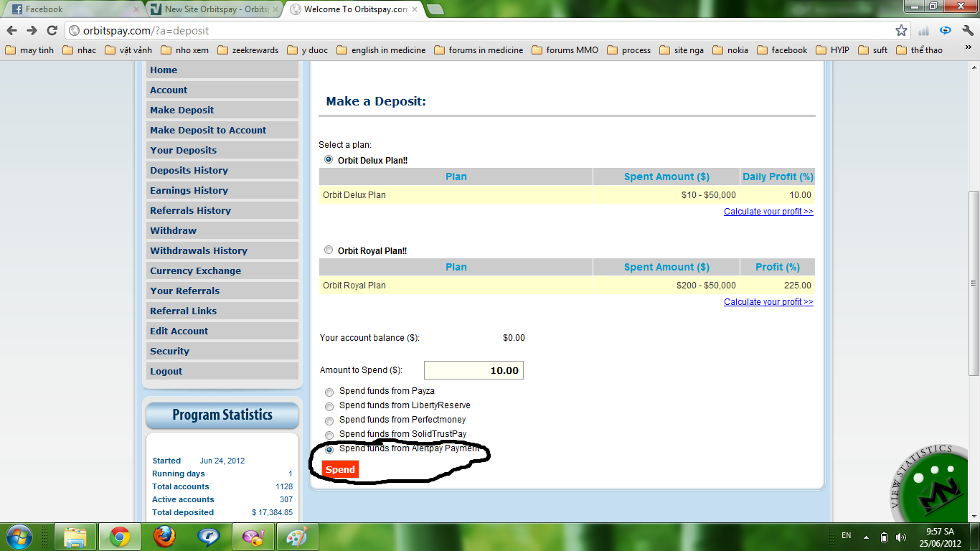Open Edit Account in the sidebar
The height and width of the screenshot is (551, 980).
pyautogui.click(x=222, y=331)
